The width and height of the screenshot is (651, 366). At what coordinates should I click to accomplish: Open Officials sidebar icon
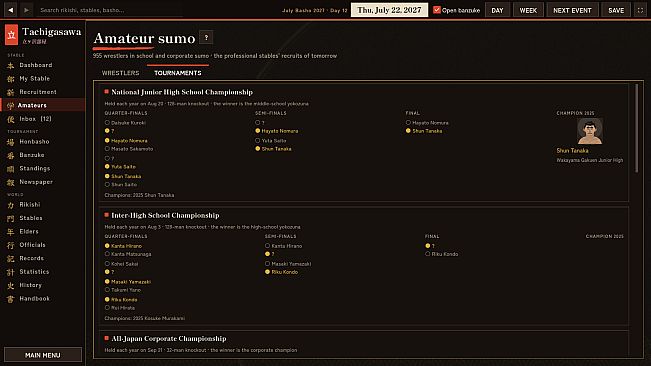[x=10, y=245]
